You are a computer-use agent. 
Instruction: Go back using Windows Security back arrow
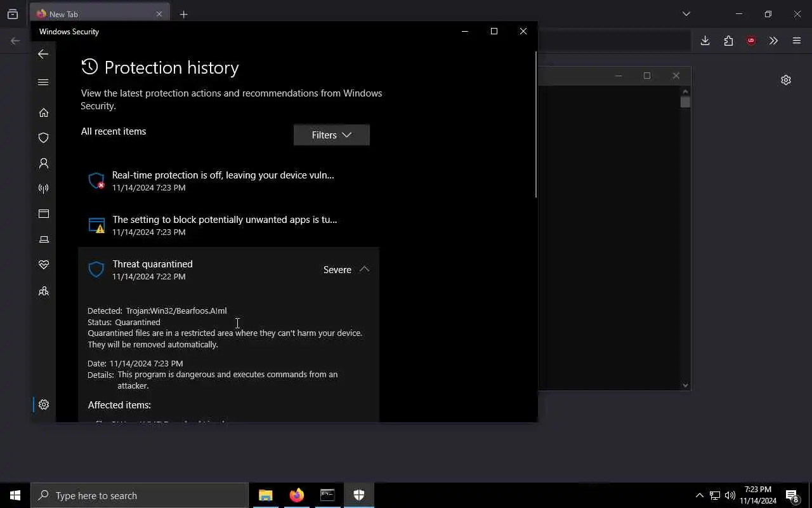(43, 54)
